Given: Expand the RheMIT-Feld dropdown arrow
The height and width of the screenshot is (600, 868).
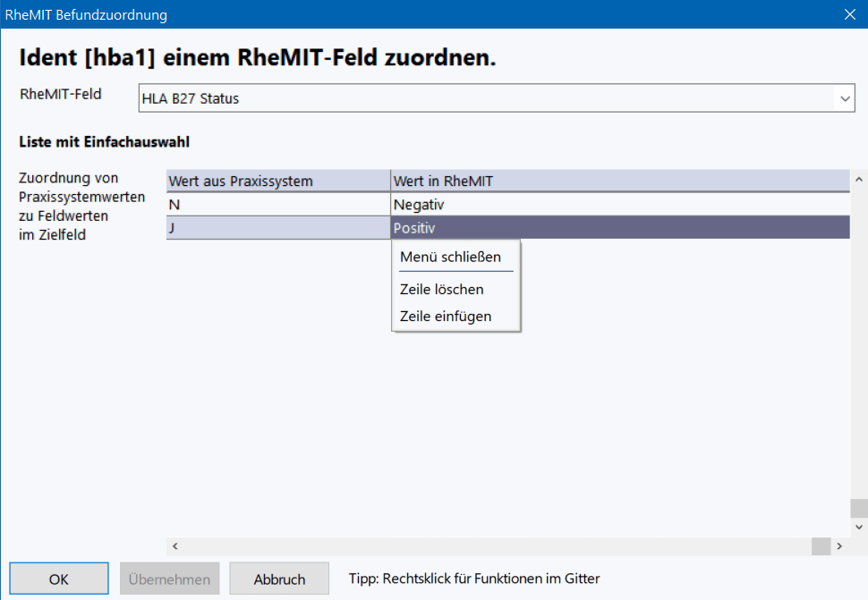Looking at the screenshot, I should 845,99.
